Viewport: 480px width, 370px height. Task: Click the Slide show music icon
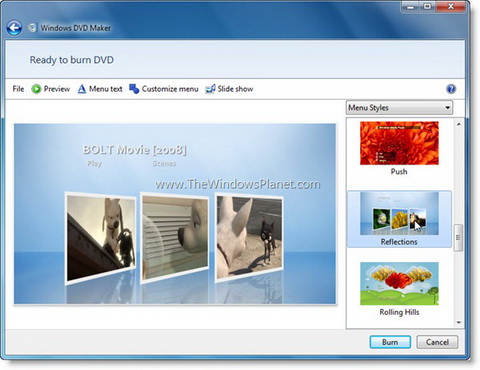210,89
